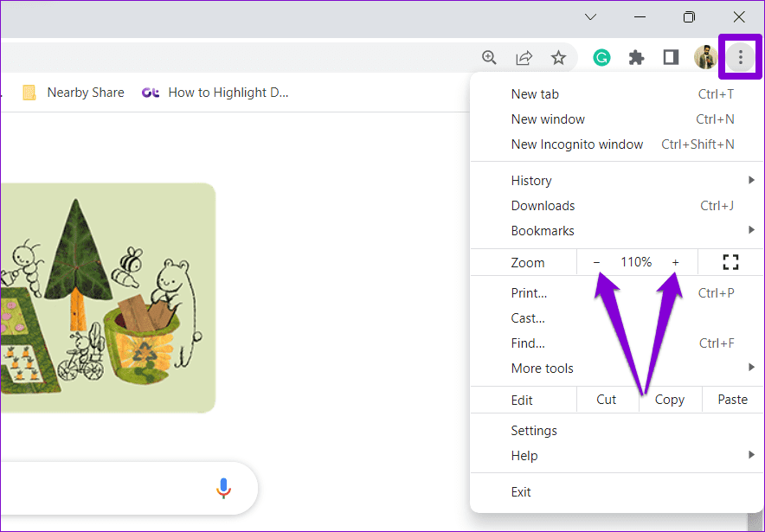Viewport: 765px width, 532px height.
Task: Click the Cut button in Edit row
Action: pyautogui.click(x=607, y=400)
